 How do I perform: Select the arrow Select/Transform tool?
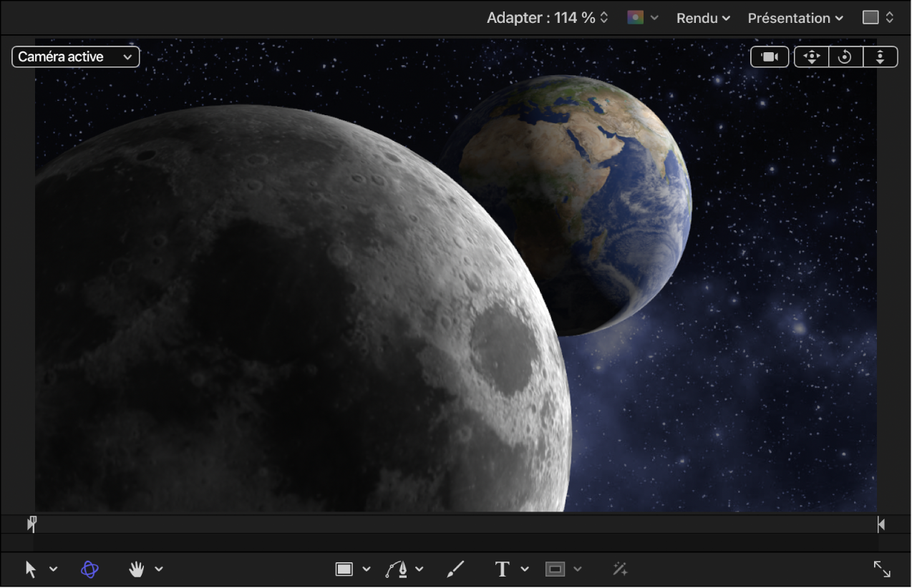[31, 569]
